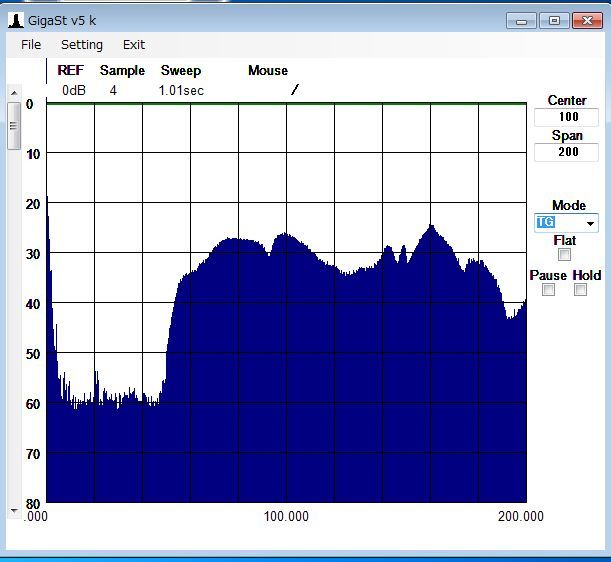
Task: Click the Mouse readout label
Action: tap(268, 71)
